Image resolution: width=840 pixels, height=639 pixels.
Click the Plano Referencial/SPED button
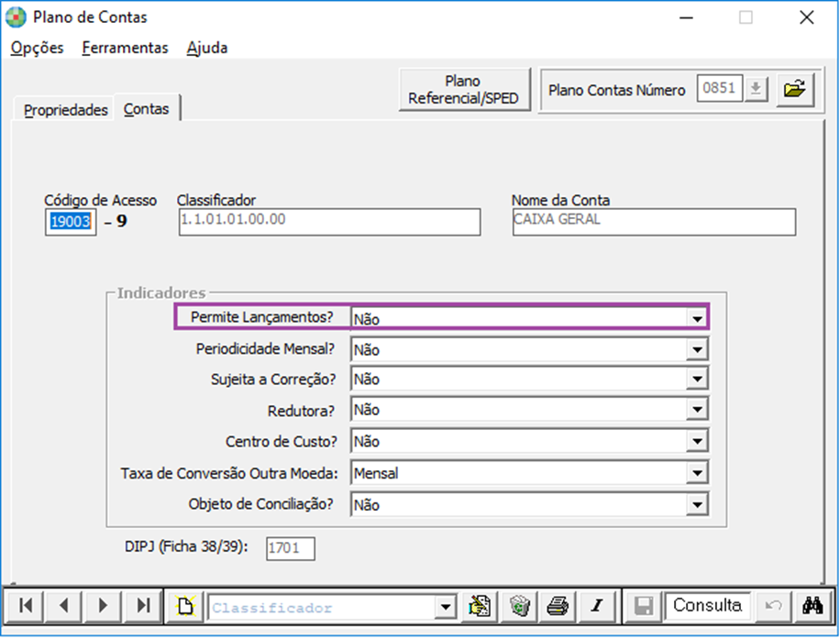[463, 90]
